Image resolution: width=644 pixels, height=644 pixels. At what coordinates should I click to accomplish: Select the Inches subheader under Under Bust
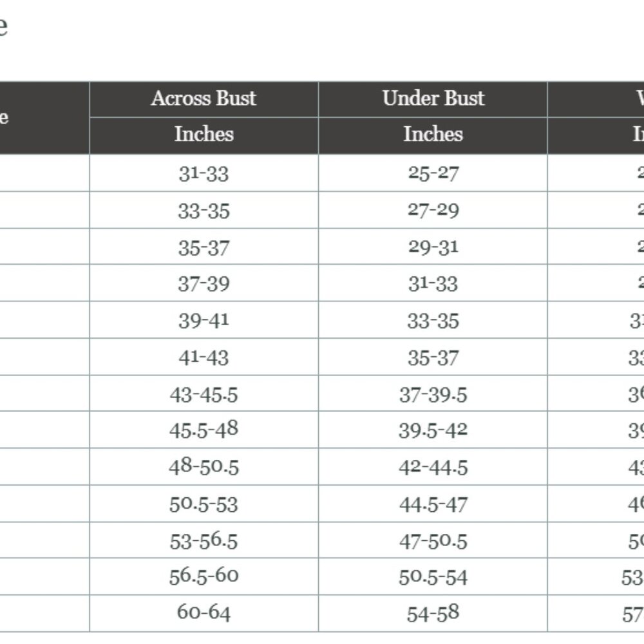point(433,135)
